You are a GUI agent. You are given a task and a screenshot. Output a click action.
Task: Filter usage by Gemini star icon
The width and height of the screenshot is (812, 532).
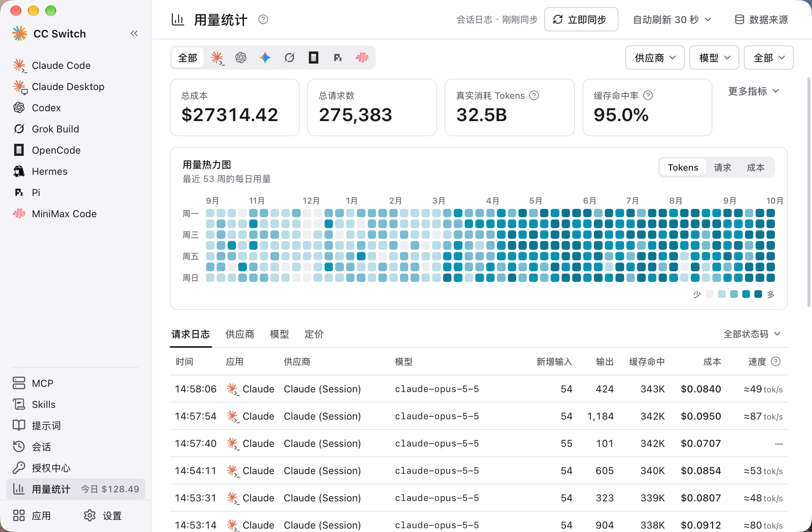[265, 58]
